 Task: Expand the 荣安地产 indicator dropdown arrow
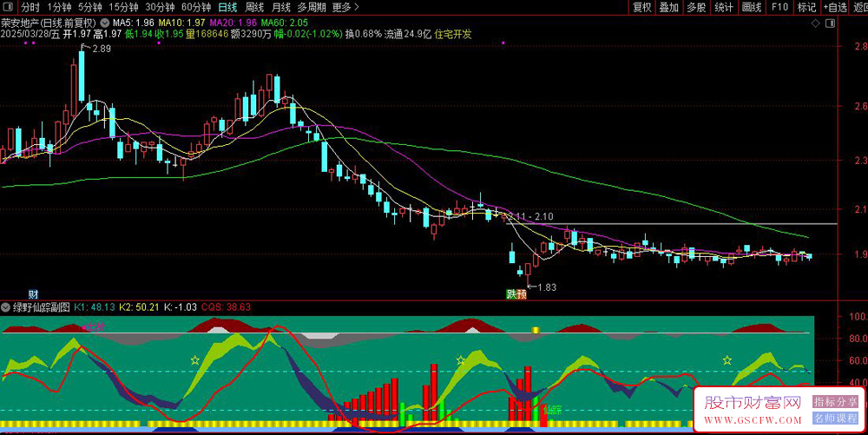point(105,23)
